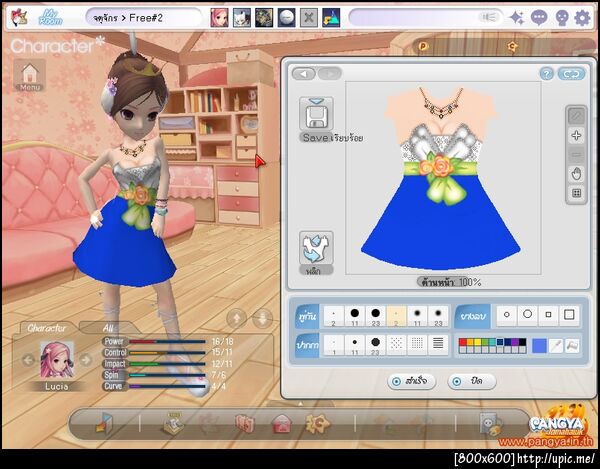Click the pink suitcase icon in bottom bar
The image size is (600, 469).
point(245,424)
